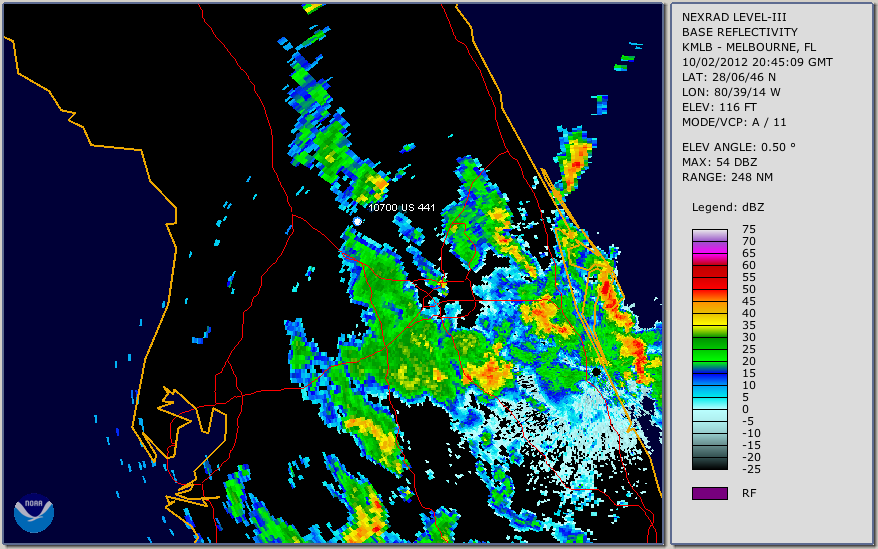
Task: Select the 'Legend: dBZ' heading
Action: 728,207
